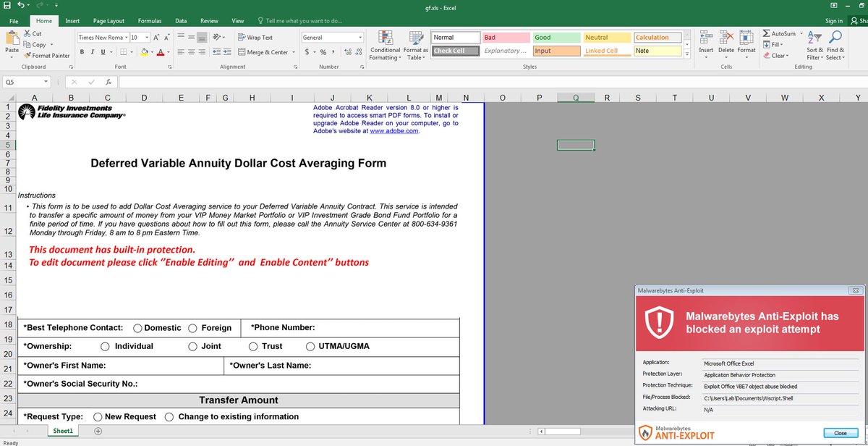Screen dimensions: 868x446
Task: Apply Comma Style format
Action: (x=333, y=52)
